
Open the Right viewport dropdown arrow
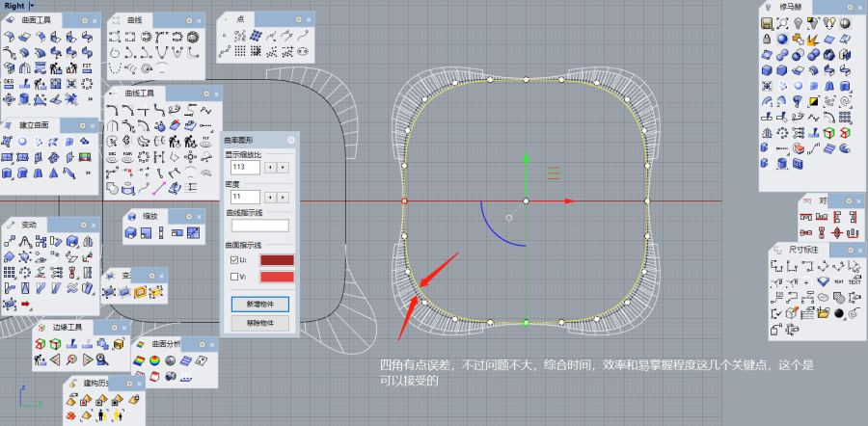(32, 6)
